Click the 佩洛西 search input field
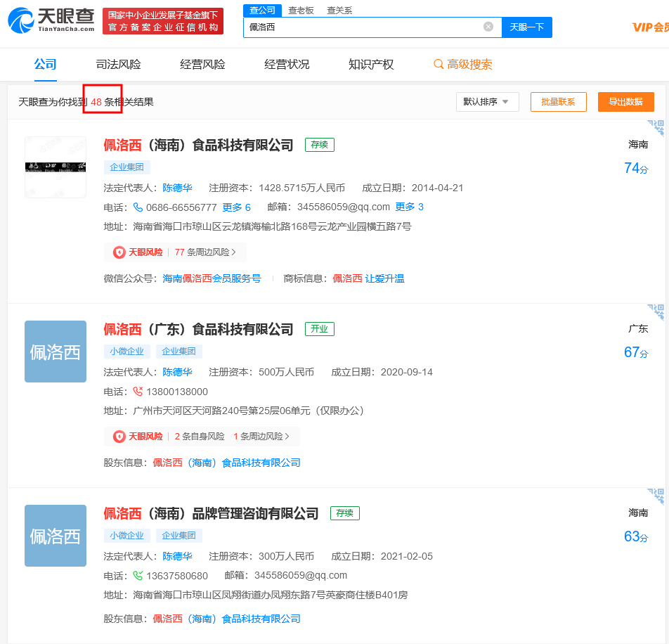Viewport: 669px width, 644px height. point(362,27)
